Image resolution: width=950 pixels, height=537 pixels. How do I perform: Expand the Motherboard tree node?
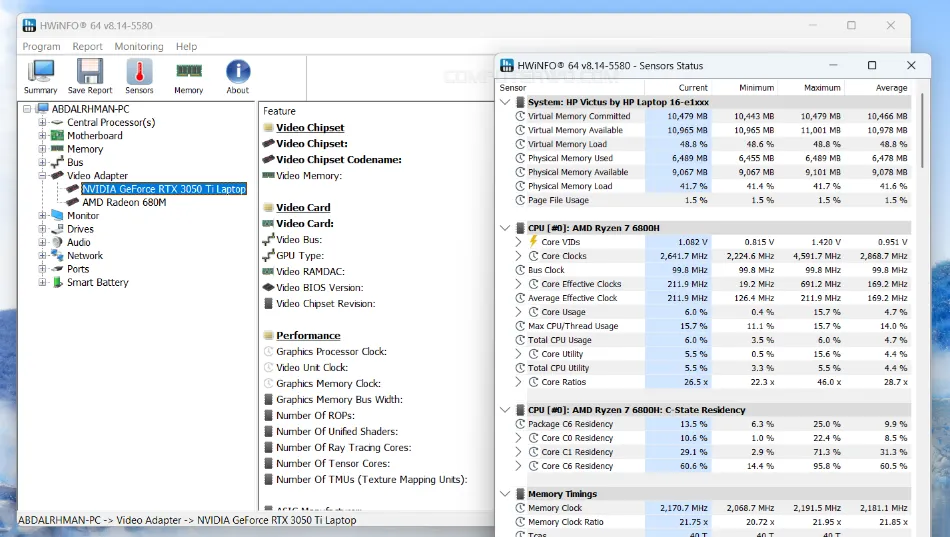click(42, 136)
